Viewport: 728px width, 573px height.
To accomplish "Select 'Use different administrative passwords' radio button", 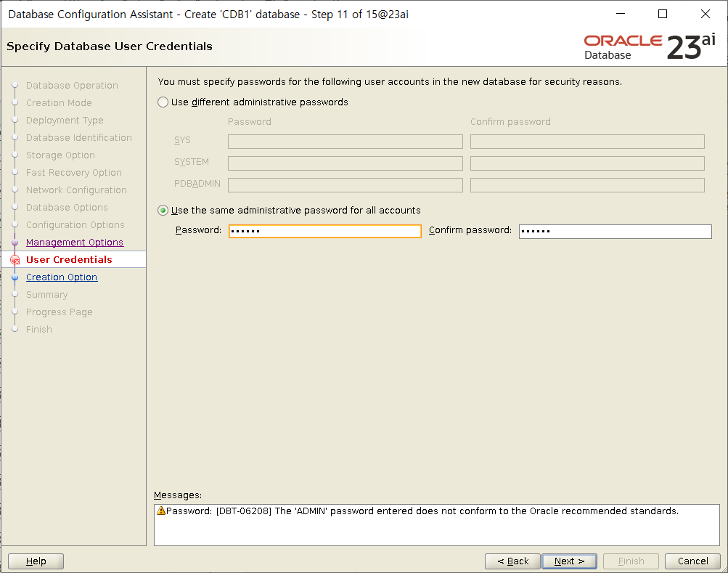I will (x=163, y=102).
